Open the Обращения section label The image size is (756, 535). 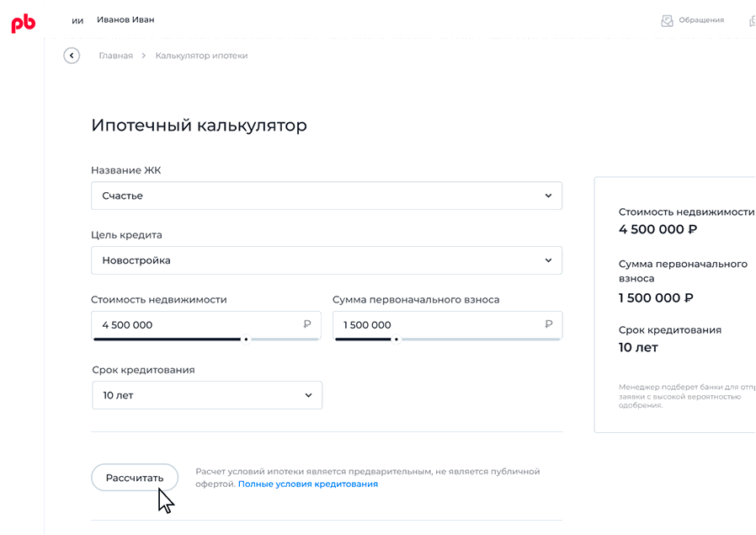pyautogui.click(x=701, y=20)
